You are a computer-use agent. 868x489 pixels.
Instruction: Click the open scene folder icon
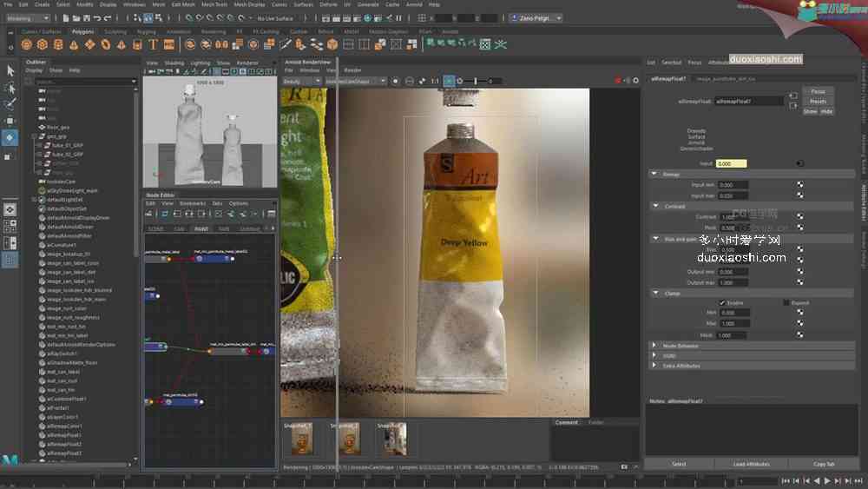click(x=76, y=18)
